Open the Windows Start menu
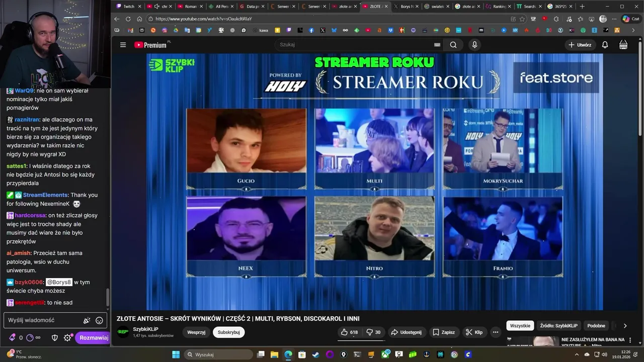 coord(176,354)
